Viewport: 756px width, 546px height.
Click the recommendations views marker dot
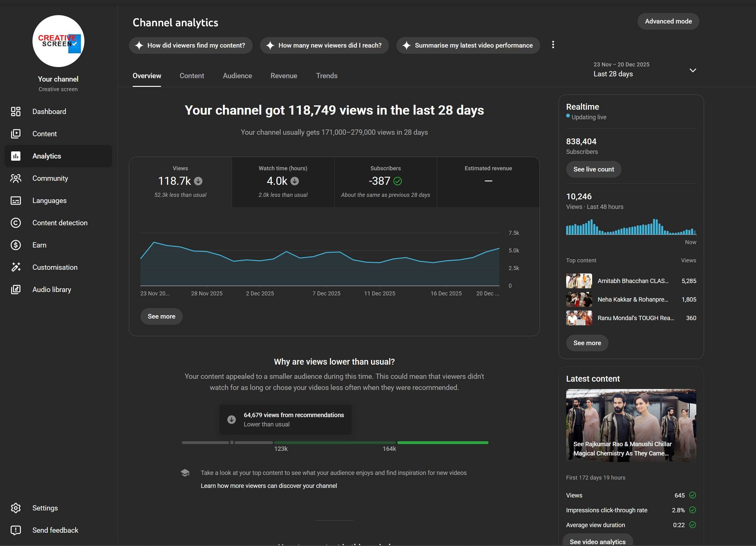[232, 443]
